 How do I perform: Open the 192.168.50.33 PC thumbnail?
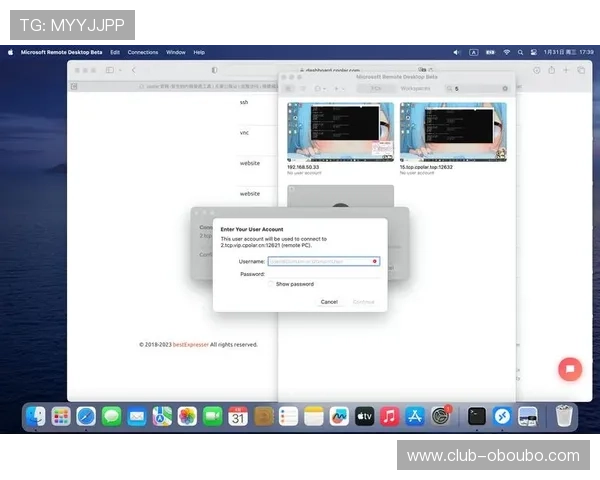pos(339,133)
